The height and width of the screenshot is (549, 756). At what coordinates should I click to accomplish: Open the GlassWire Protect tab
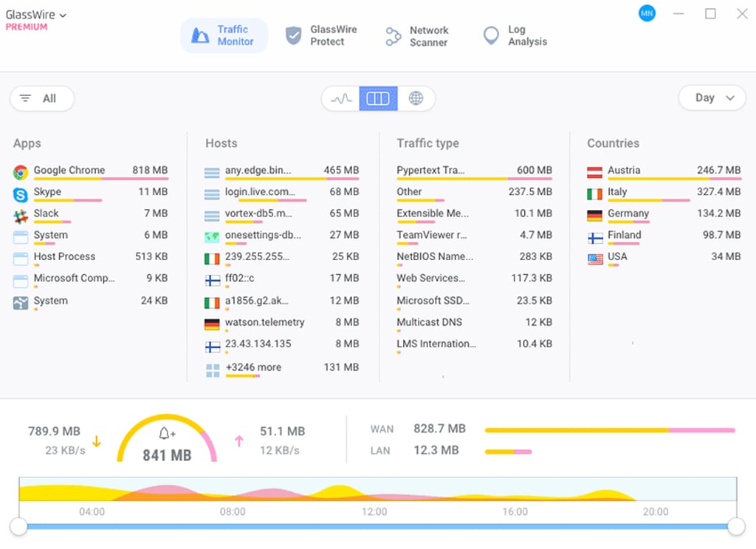click(x=320, y=35)
